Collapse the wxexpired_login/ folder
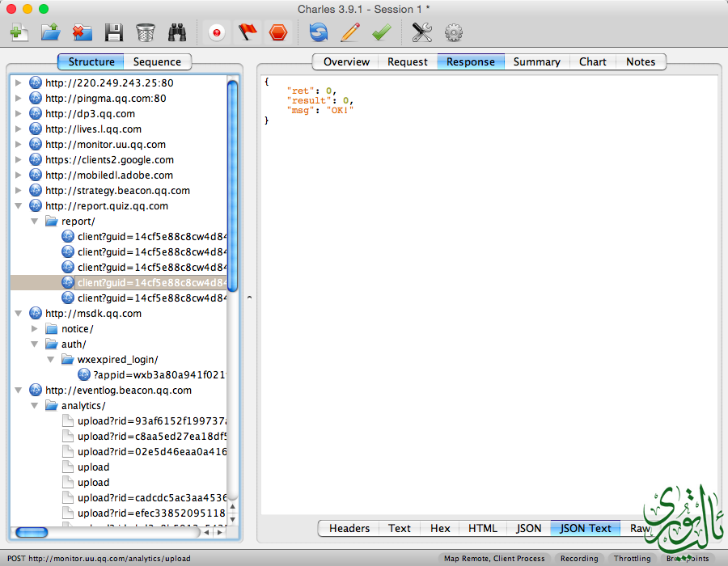Screen dimensions: 728x566 click(x=51, y=360)
